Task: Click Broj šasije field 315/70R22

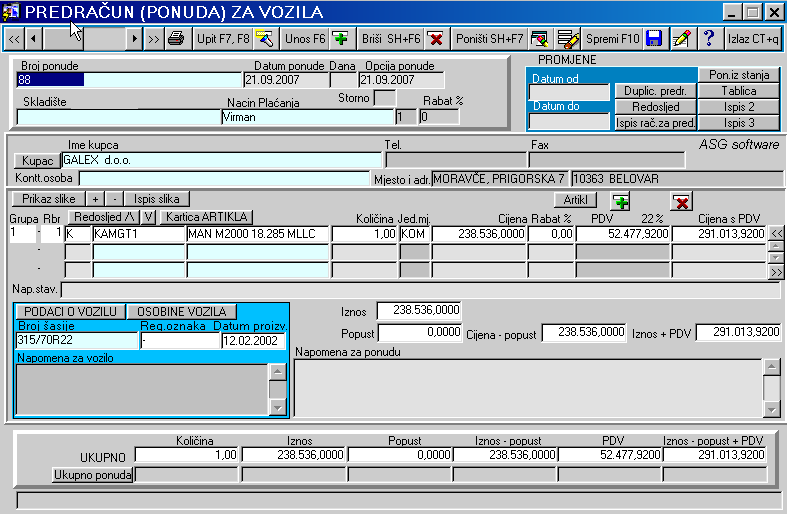Action: 77,340
